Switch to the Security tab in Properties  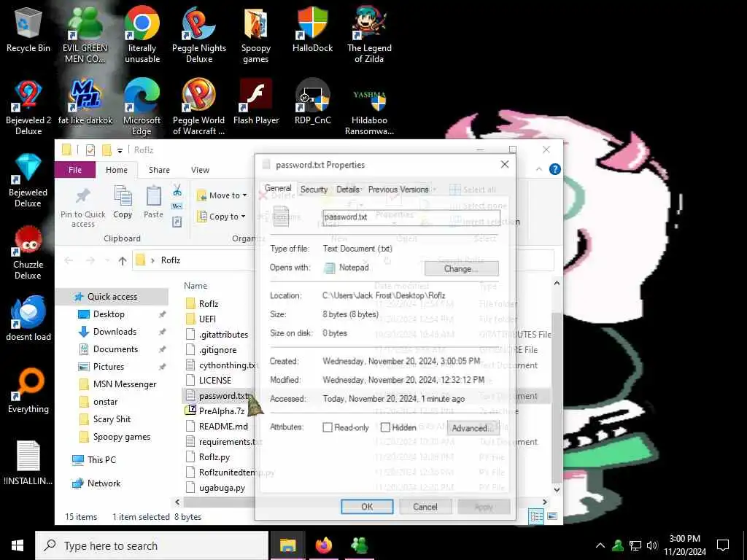(314, 189)
